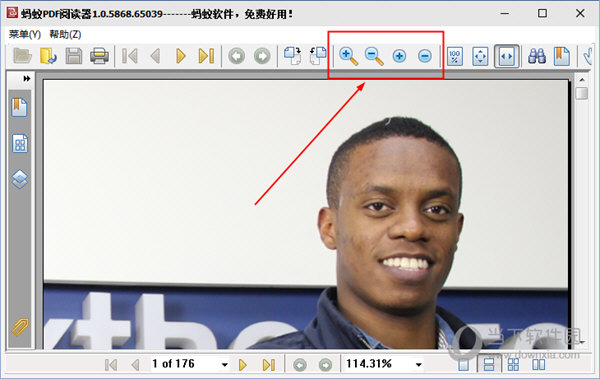Open search with binoculars icon
This screenshot has height=379, width=600.
537,56
